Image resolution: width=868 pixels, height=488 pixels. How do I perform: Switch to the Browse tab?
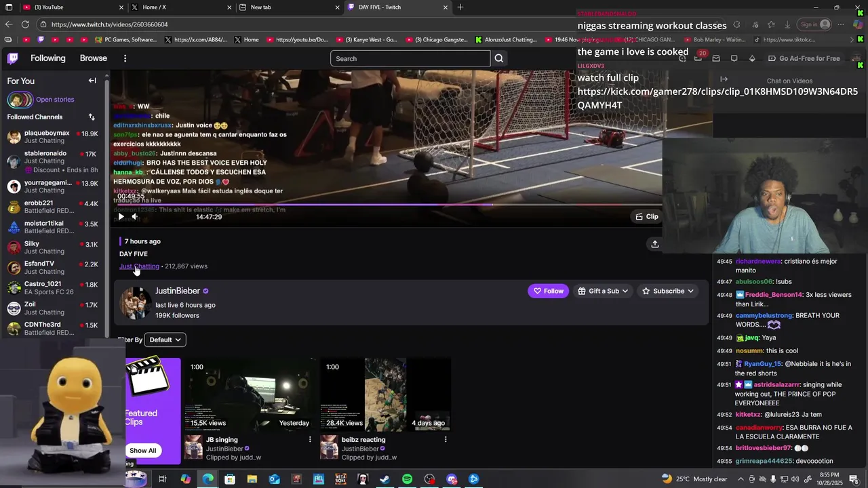(x=94, y=58)
